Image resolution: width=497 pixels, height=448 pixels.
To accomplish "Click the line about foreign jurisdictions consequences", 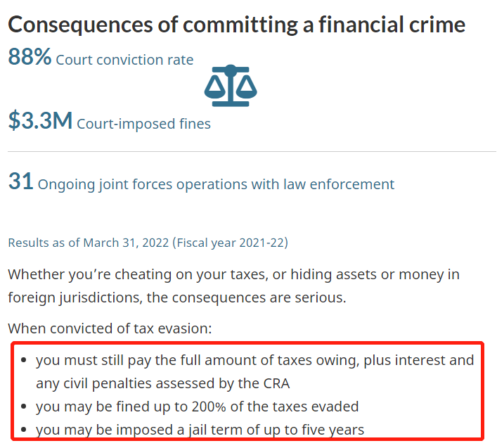I will 177,297.
